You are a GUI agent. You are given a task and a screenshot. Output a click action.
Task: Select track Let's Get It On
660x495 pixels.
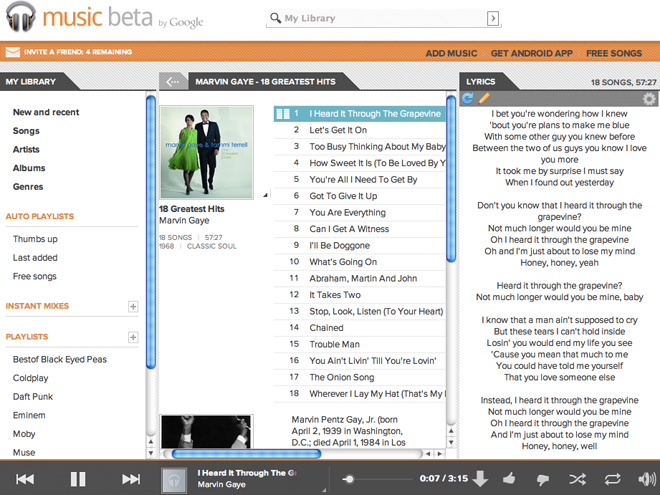(x=359, y=130)
